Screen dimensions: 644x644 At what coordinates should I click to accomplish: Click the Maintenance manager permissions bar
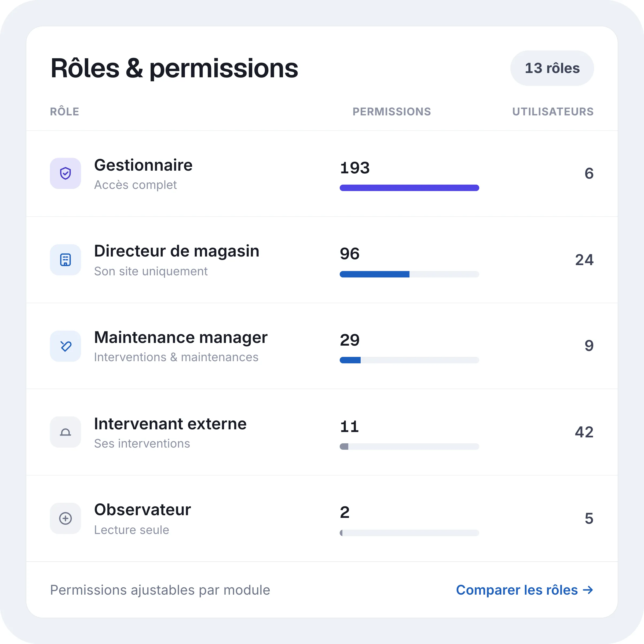pyautogui.click(x=409, y=360)
